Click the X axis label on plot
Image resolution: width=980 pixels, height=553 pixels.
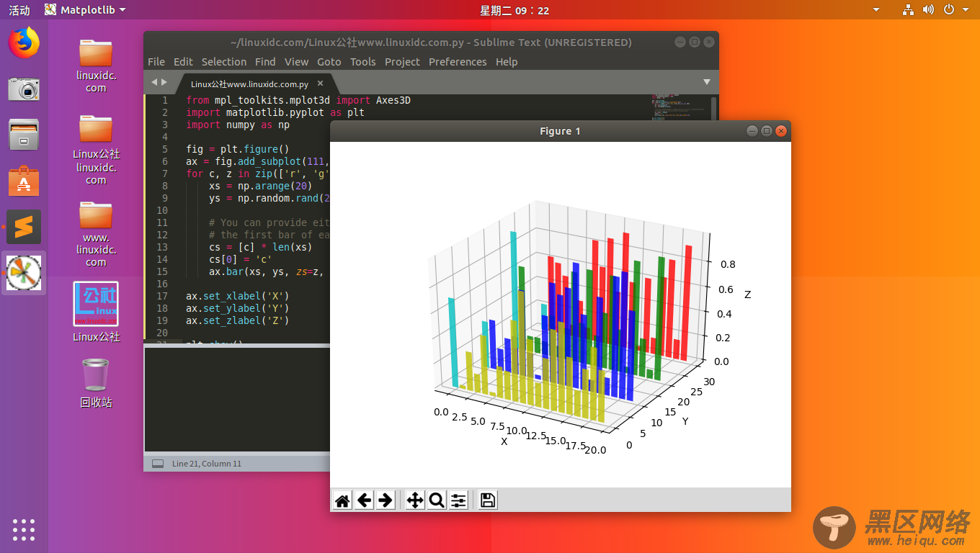click(x=504, y=441)
